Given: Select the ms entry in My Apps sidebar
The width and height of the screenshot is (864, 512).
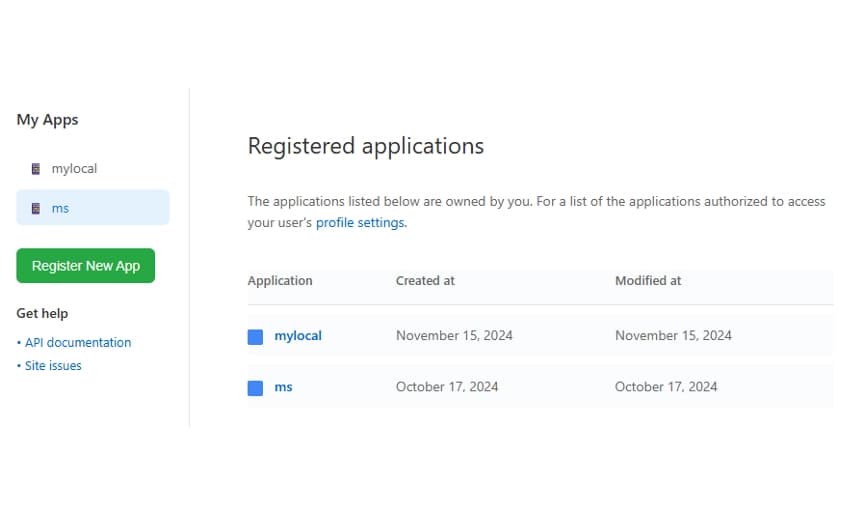Looking at the screenshot, I should click(x=61, y=208).
